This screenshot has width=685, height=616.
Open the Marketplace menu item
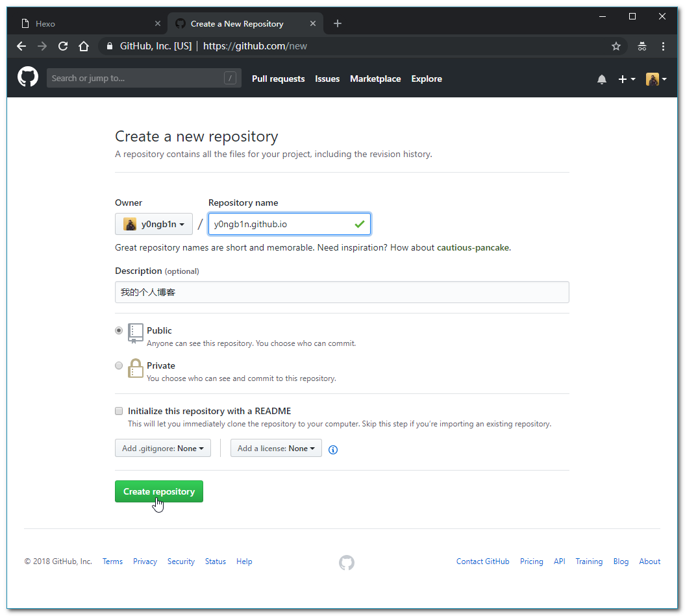(x=375, y=79)
